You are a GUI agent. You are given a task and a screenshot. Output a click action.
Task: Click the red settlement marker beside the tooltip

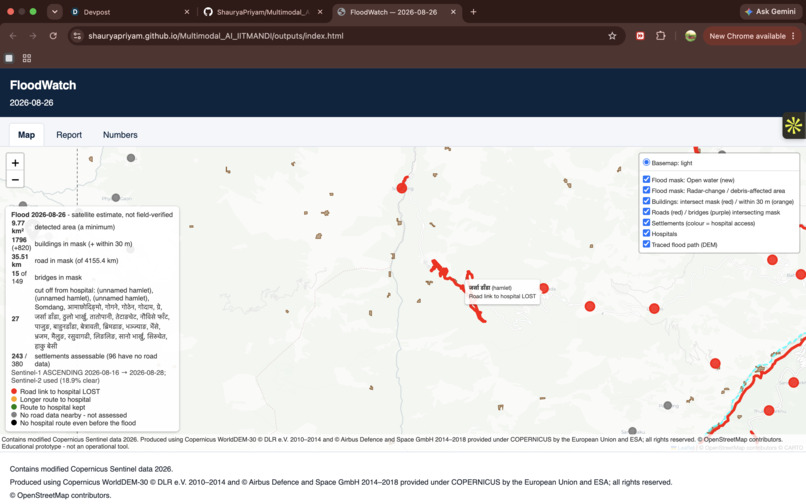544,288
